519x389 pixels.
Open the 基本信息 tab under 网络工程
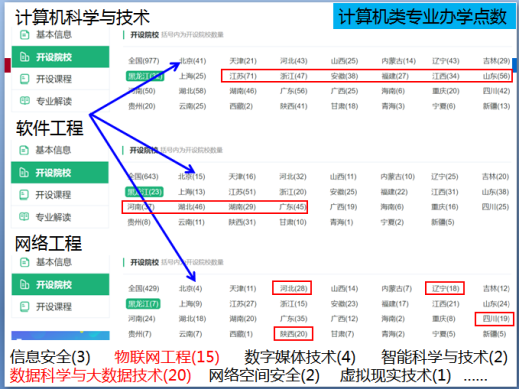tap(60, 262)
